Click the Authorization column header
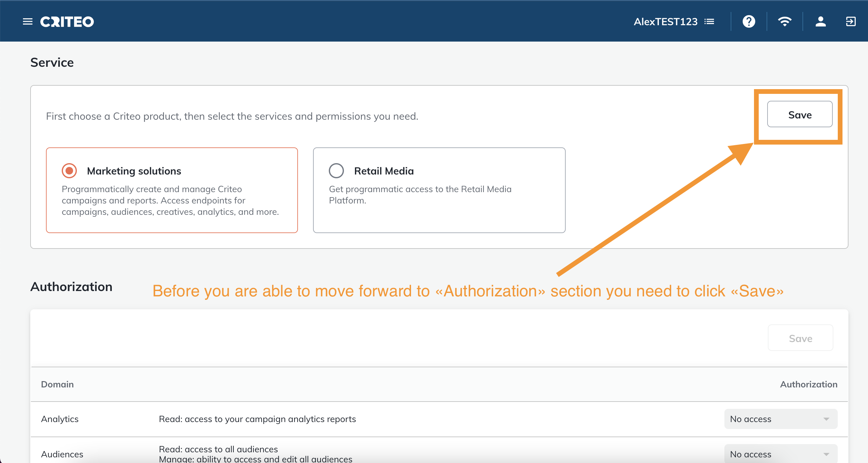The image size is (868, 463). 808,384
